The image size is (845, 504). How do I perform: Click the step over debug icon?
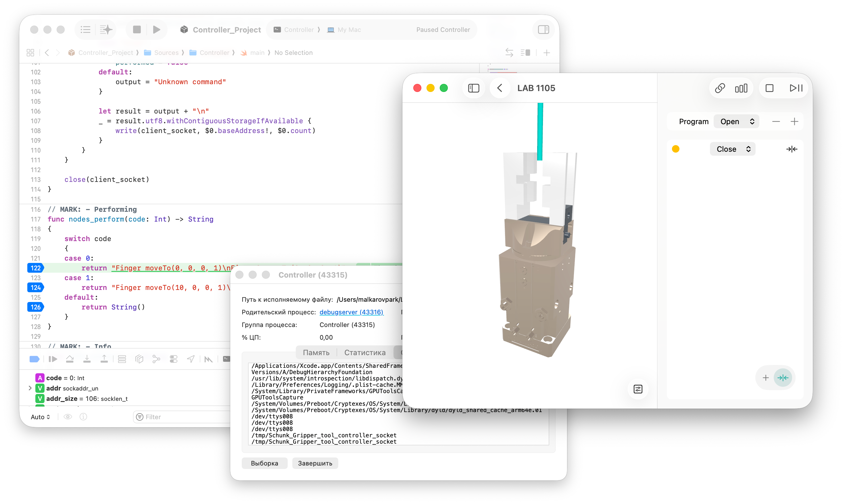tap(70, 359)
